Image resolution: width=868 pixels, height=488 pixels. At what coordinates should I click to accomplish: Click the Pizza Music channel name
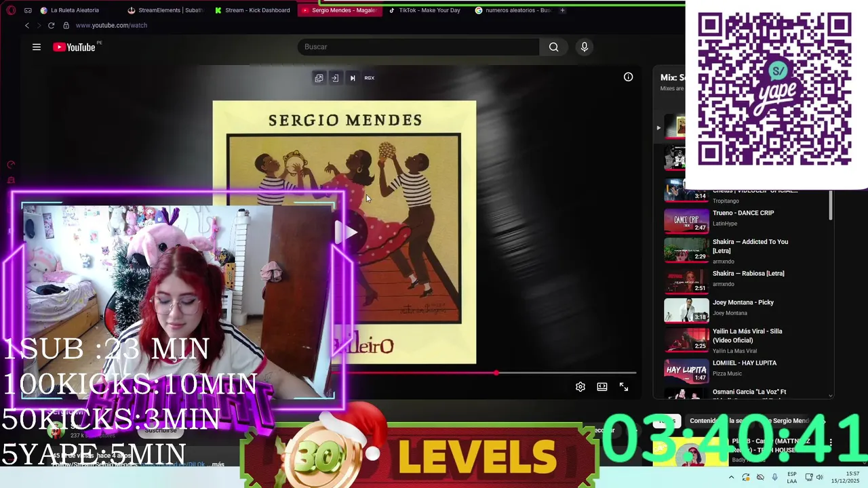(x=727, y=373)
